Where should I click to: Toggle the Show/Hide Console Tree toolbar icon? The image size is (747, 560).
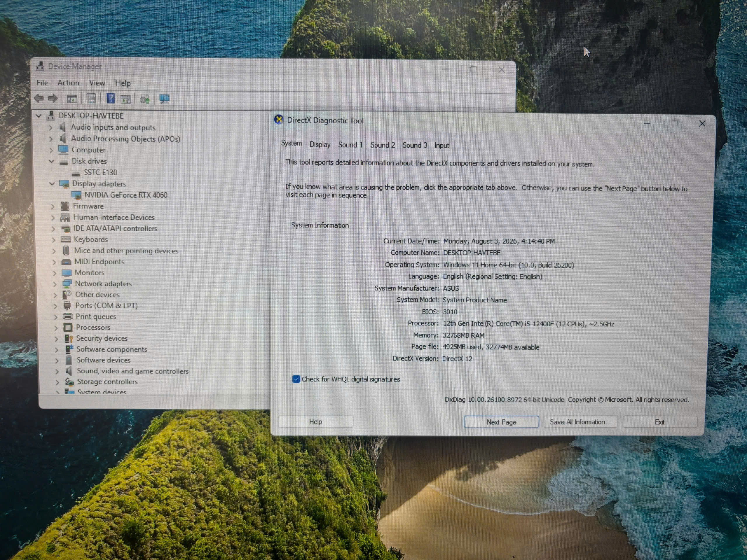tap(72, 99)
